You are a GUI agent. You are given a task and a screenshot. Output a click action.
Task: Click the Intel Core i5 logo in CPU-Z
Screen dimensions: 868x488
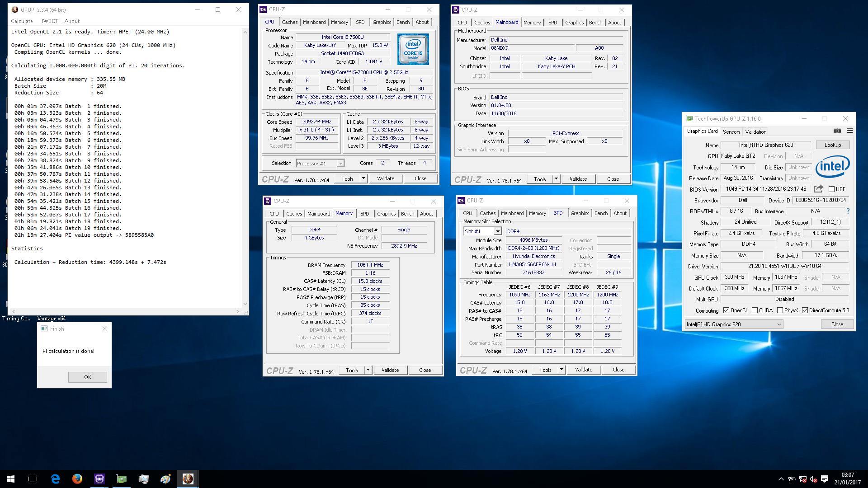(413, 49)
